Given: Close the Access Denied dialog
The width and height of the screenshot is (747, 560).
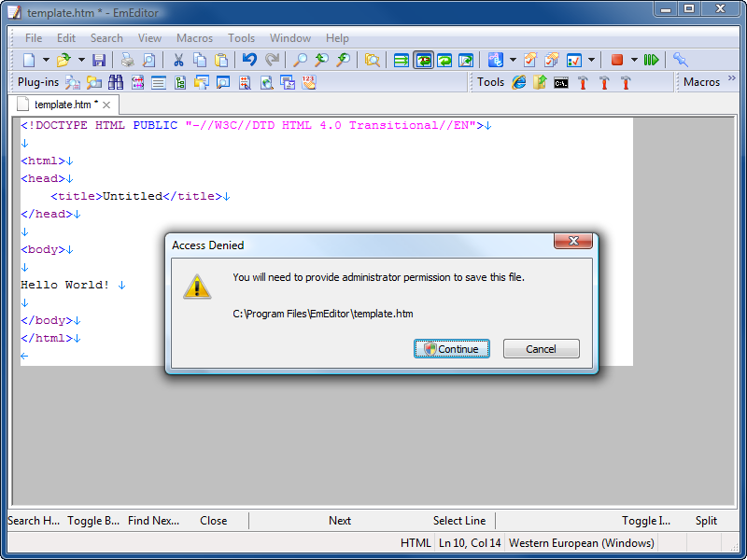Looking at the screenshot, I should pyautogui.click(x=573, y=241).
